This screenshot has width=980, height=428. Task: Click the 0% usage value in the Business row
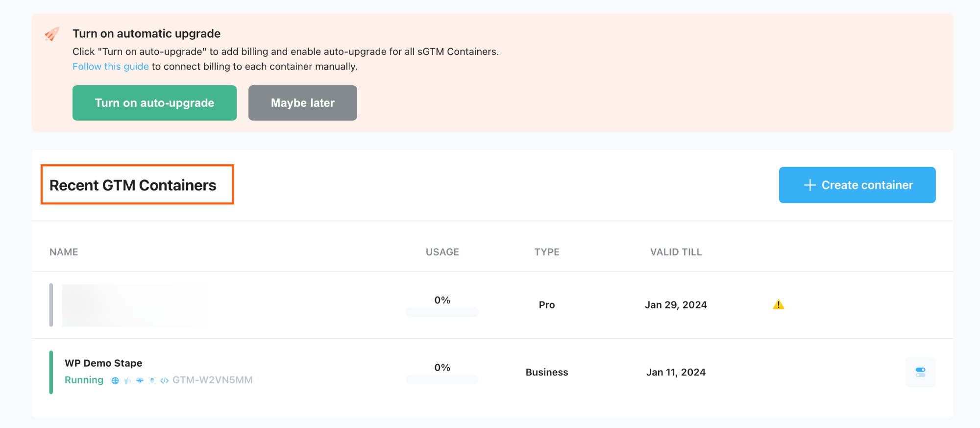coord(442,368)
